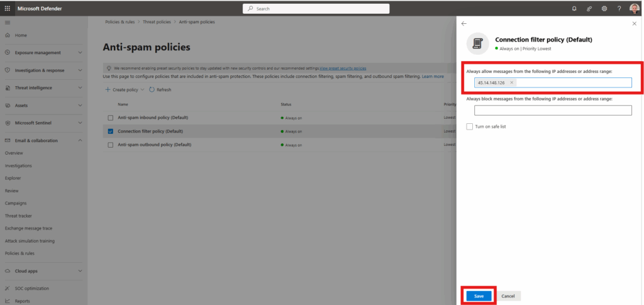The height and width of the screenshot is (305, 644).
Task: Click the Investigation & response shield icon
Action: pyautogui.click(x=8, y=70)
